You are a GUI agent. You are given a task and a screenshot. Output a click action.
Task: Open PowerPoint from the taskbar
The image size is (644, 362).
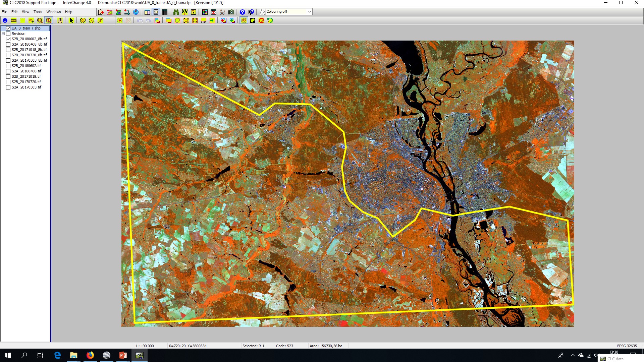(x=123, y=355)
